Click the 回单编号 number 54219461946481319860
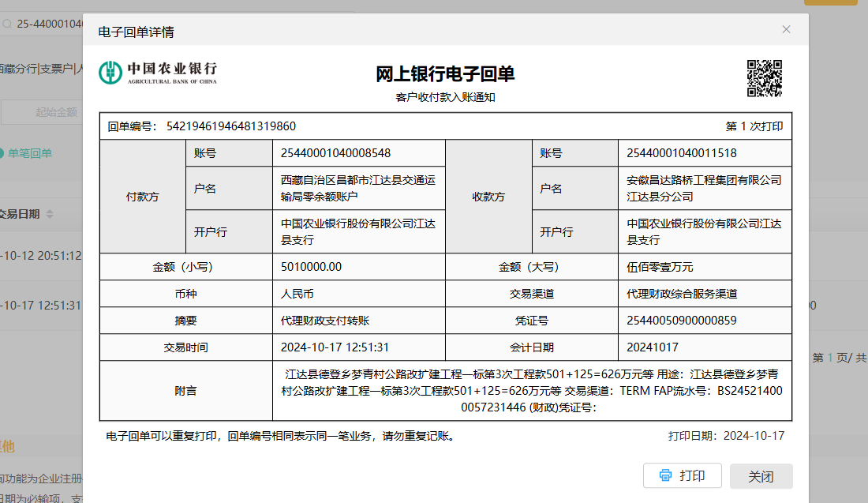 pos(230,126)
